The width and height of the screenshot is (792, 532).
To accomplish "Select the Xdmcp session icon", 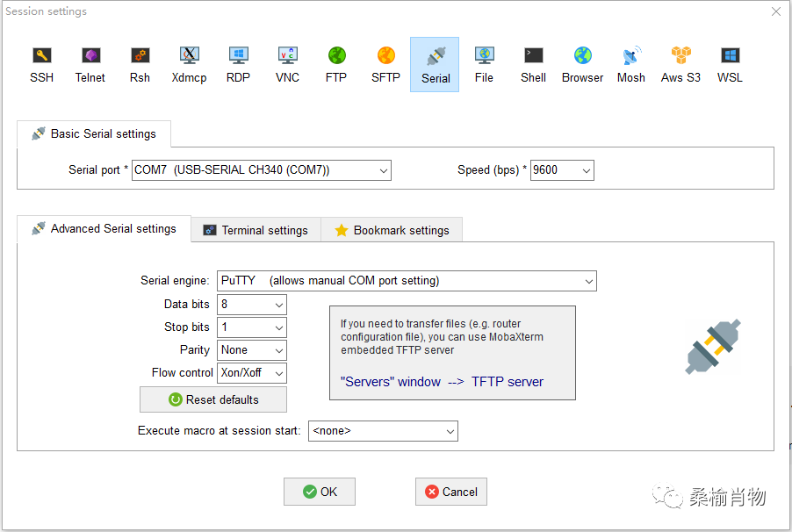I will 189,65.
